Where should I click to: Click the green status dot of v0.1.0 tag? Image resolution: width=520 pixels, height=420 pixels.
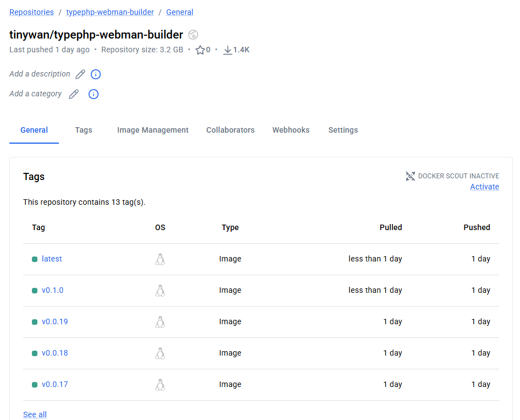[x=35, y=291]
